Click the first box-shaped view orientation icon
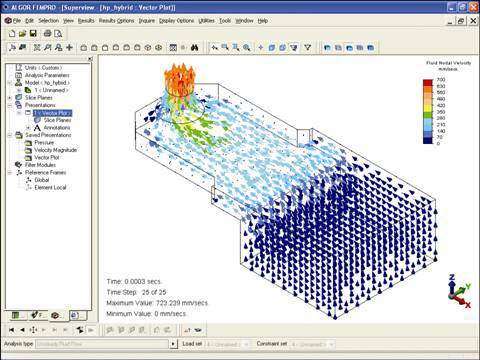The height and width of the screenshot is (360, 480). [84, 48]
